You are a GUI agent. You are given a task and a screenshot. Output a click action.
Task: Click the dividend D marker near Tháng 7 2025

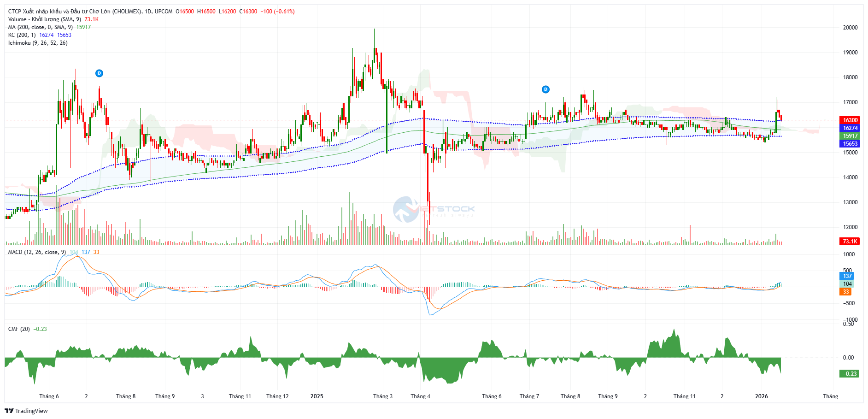(545, 89)
